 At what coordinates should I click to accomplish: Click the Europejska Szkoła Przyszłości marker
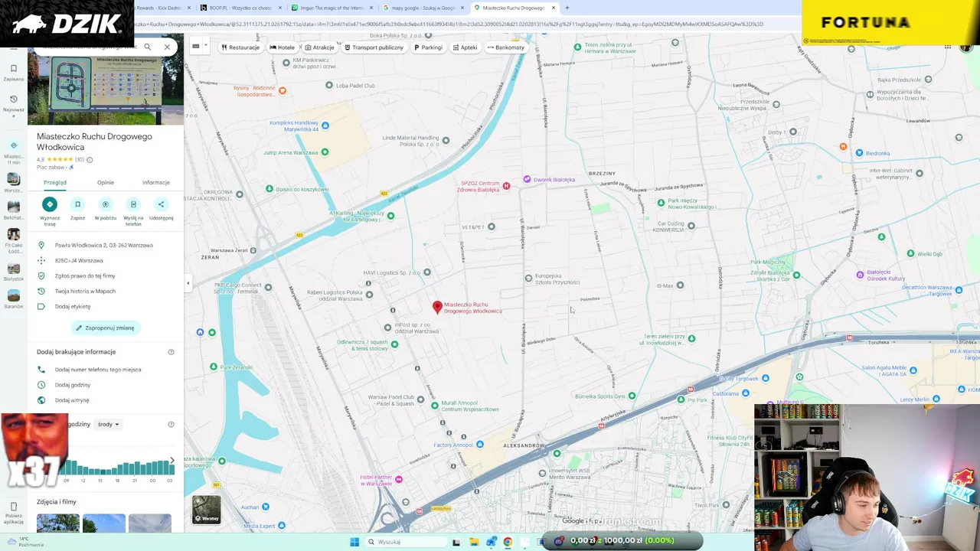(528, 279)
